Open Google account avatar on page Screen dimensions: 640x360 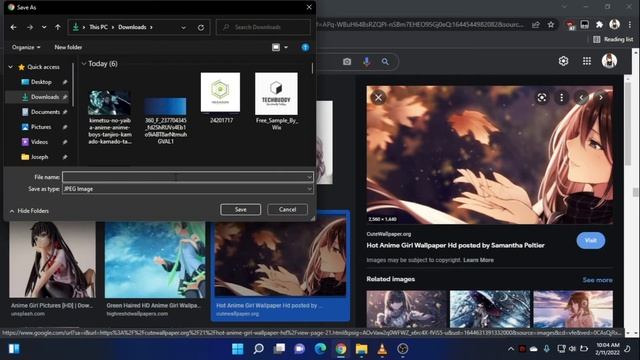pyautogui.click(x=609, y=61)
